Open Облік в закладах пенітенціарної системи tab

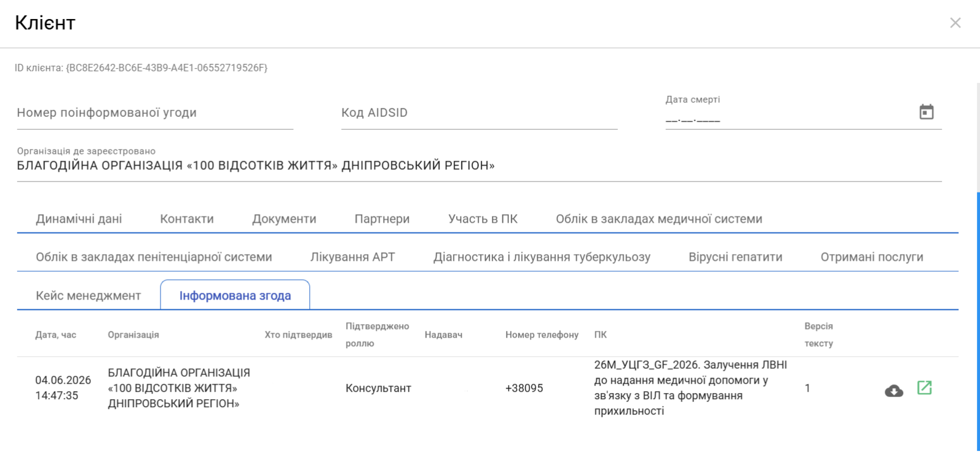(x=154, y=257)
